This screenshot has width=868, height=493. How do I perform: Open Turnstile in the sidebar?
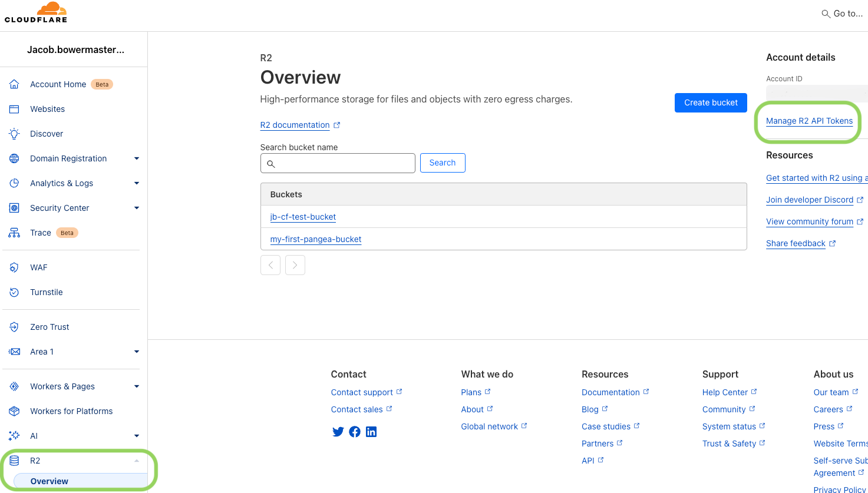tap(47, 292)
